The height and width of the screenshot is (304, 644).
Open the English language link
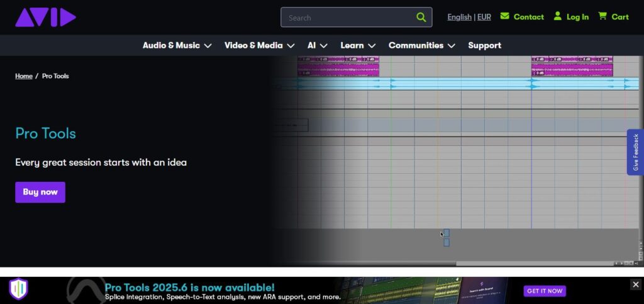[459, 17]
